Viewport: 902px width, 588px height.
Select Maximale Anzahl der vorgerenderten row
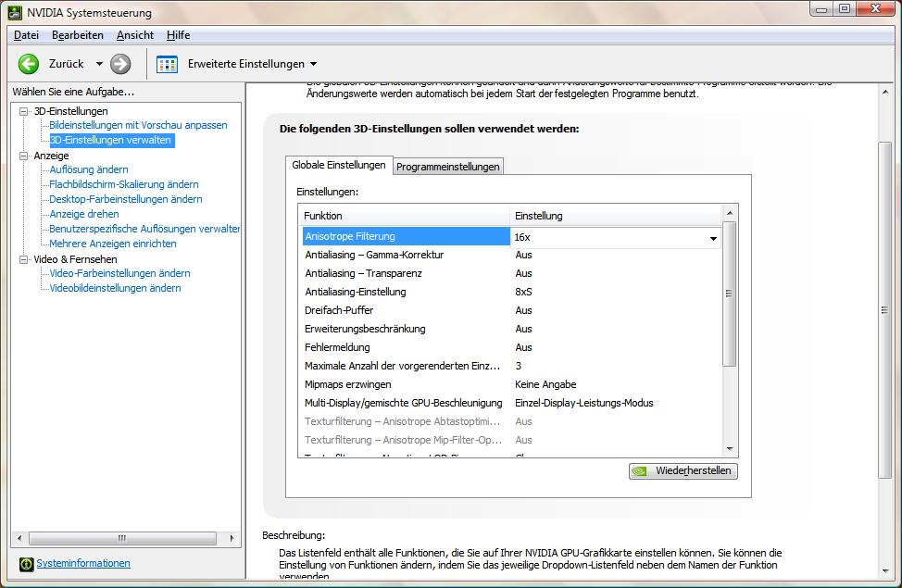coord(511,366)
